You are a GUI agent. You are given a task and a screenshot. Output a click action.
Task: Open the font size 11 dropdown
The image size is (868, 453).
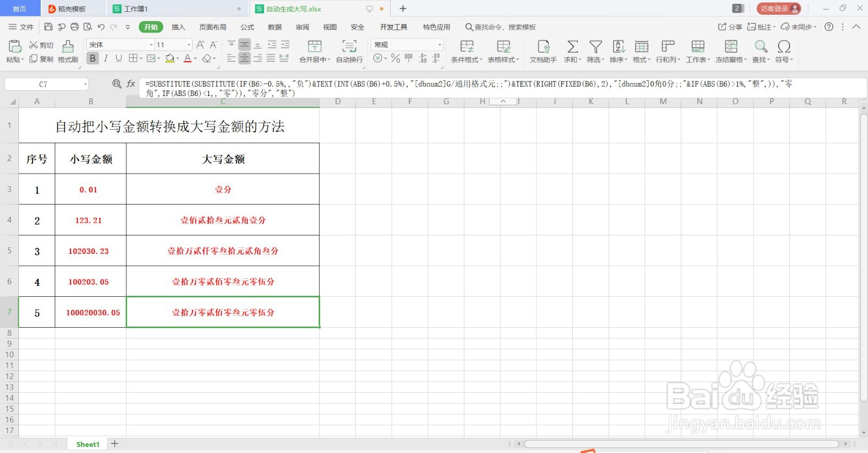click(189, 45)
